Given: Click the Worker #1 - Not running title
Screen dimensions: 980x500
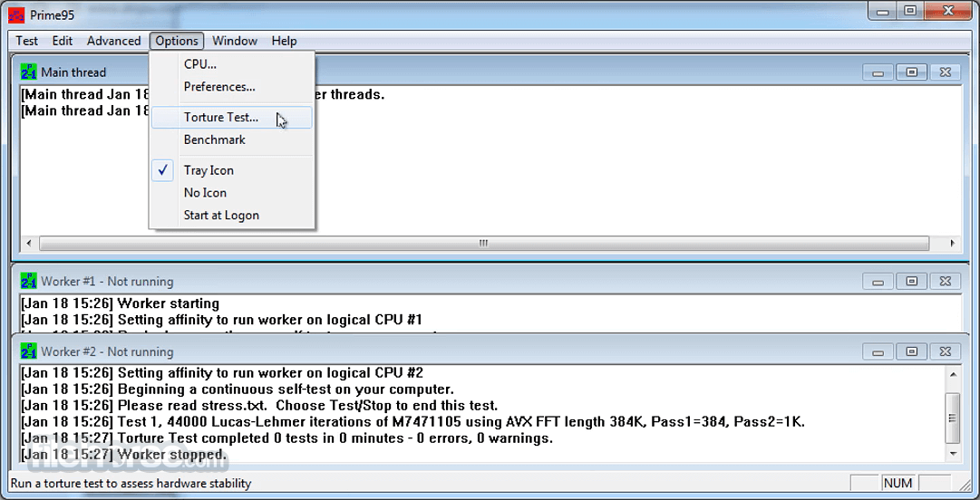Looking at the screenshot, I should (107, 282).
